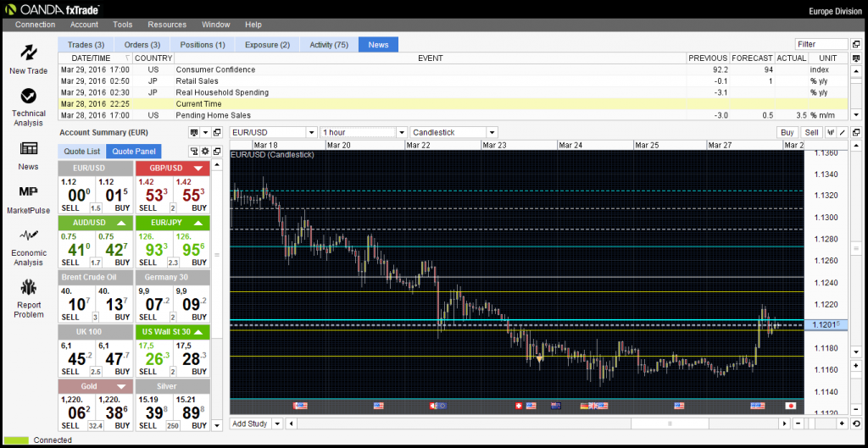
Task: Click in the news Filter input field
Action: pos(821,44)
